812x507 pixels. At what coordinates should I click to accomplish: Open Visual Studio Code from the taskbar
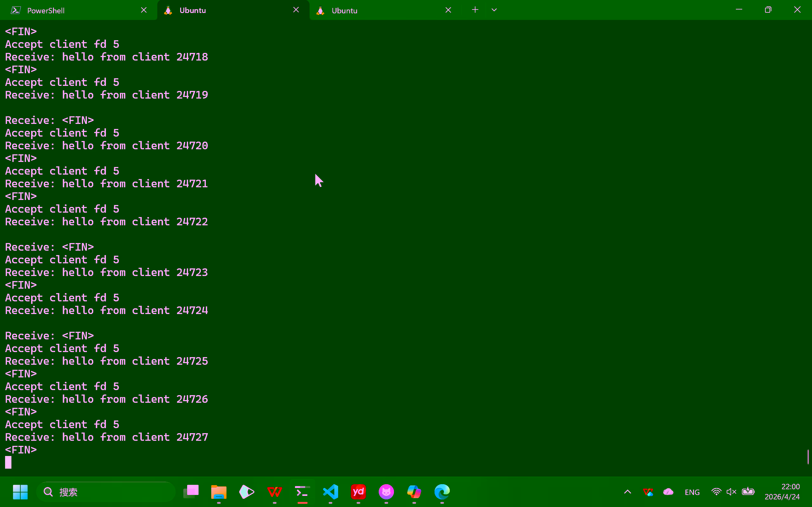pos(331,492)
